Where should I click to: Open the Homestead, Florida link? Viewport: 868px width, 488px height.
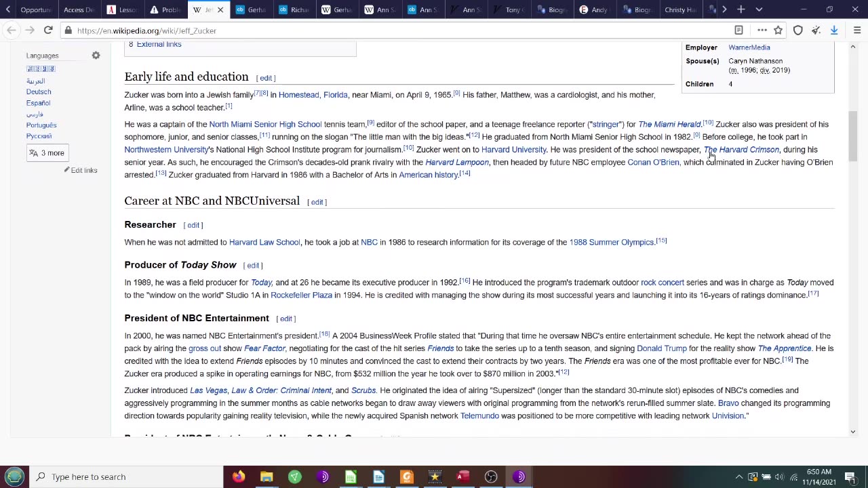click(x=313, y=95)
